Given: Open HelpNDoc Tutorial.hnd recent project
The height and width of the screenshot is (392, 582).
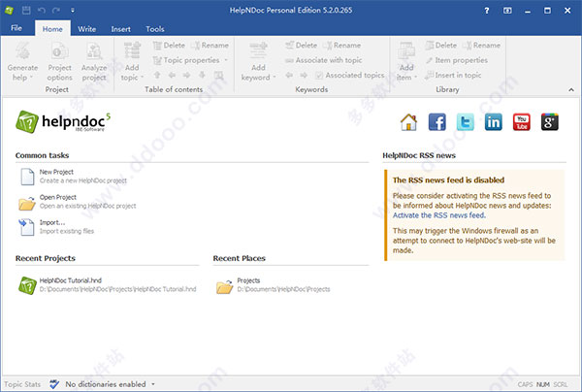Looking at the screenshot, I should point(108,285).
